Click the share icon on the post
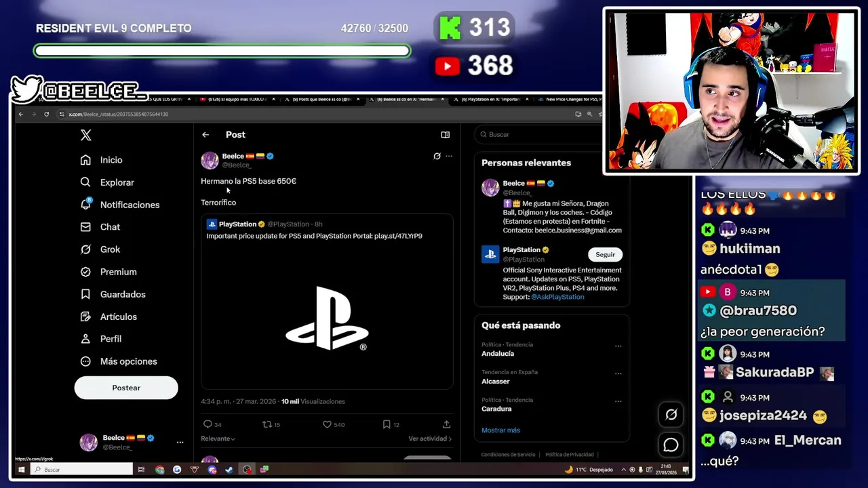 [446, 424]
